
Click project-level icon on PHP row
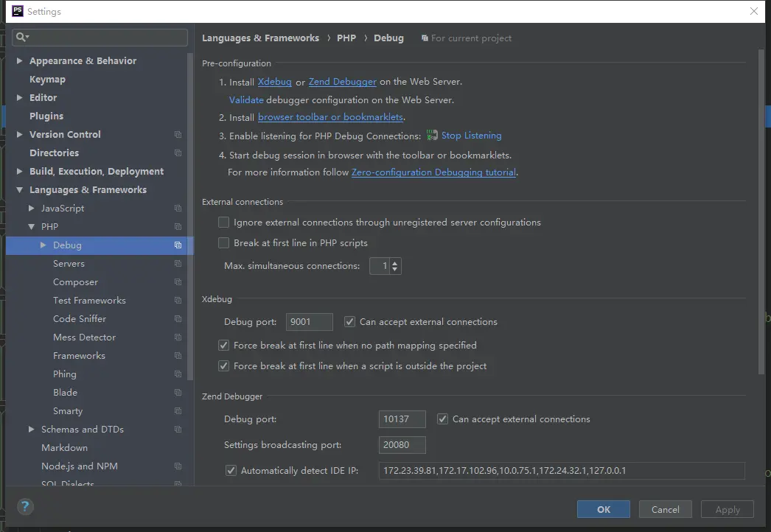coord(178,227)
